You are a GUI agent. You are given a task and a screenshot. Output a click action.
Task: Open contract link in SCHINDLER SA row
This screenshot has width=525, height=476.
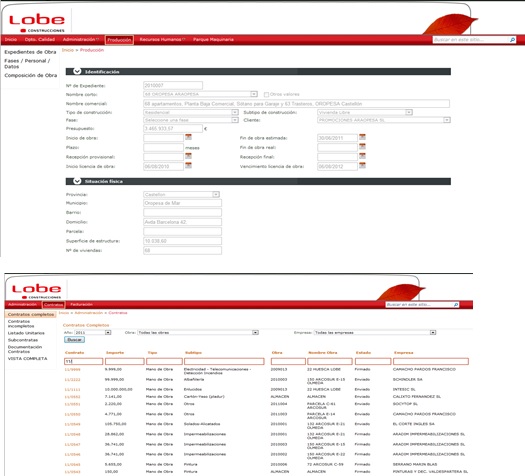pyautogui.click(x=72, y=380)
